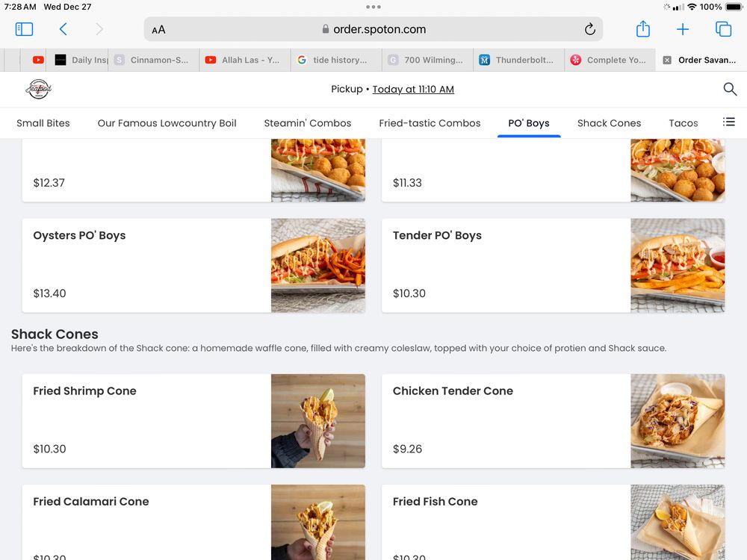Open the $11.33 PO' Boy item

click(553, 170)
